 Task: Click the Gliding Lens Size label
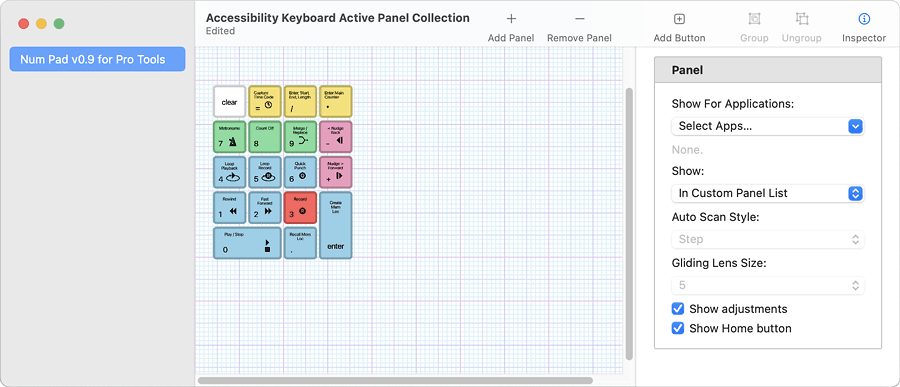point(719,263)
